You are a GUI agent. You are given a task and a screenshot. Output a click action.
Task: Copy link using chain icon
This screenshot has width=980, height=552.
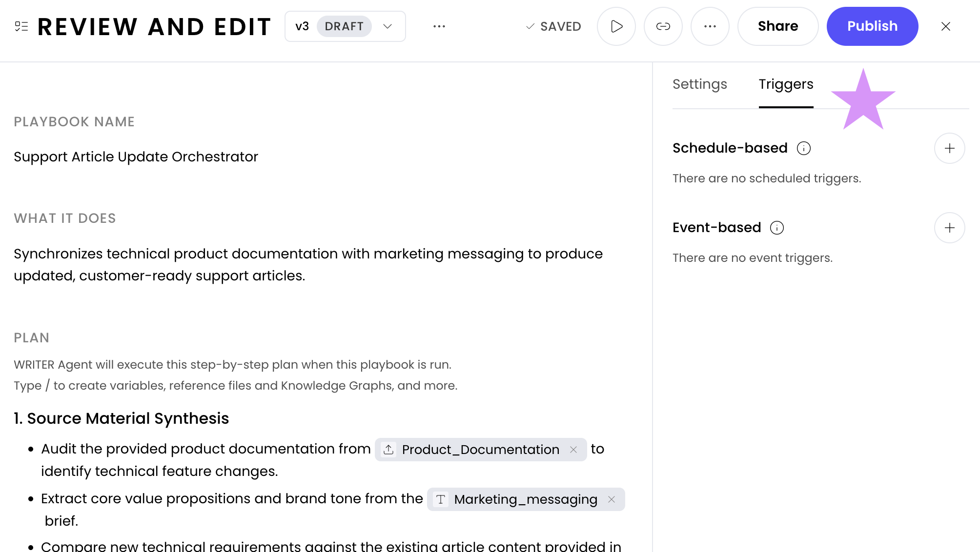point(663,26)
